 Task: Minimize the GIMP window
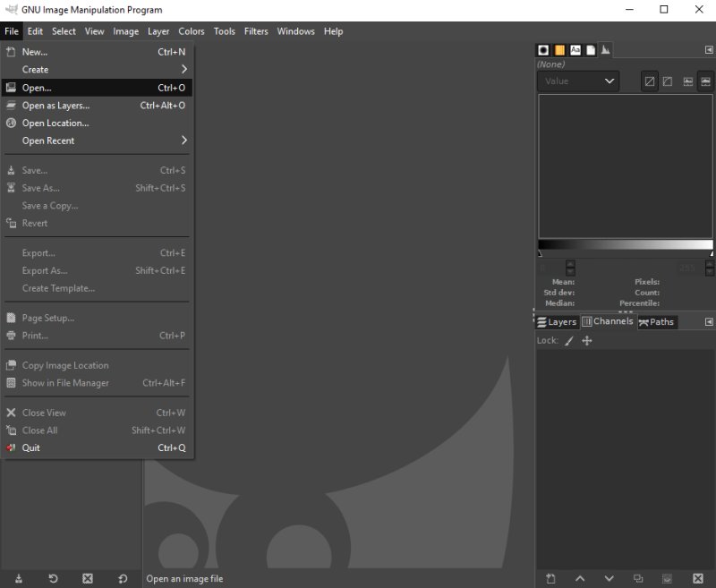(629, 10)
